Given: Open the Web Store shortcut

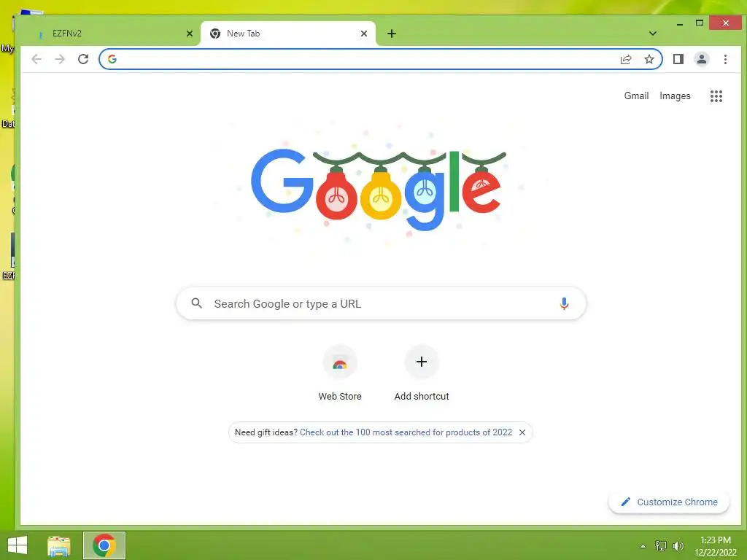Looking at the screenshot, I should pos(340,374).
